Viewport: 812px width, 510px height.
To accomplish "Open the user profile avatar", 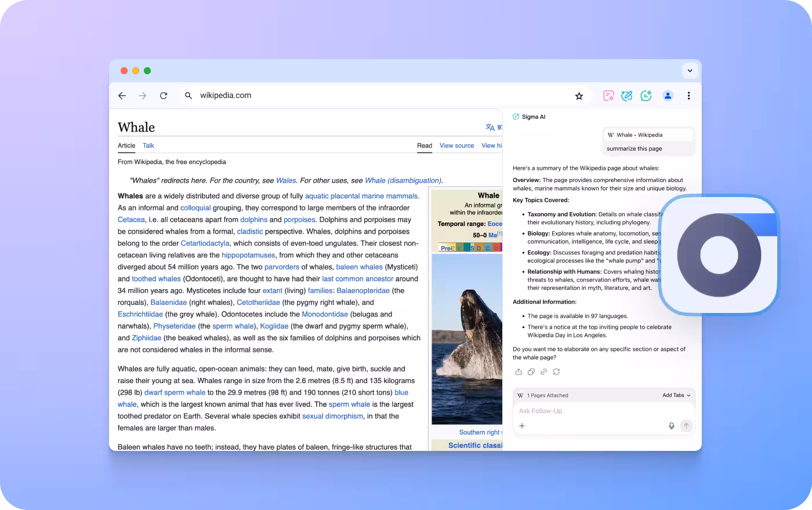I will (x=668, y=96).
